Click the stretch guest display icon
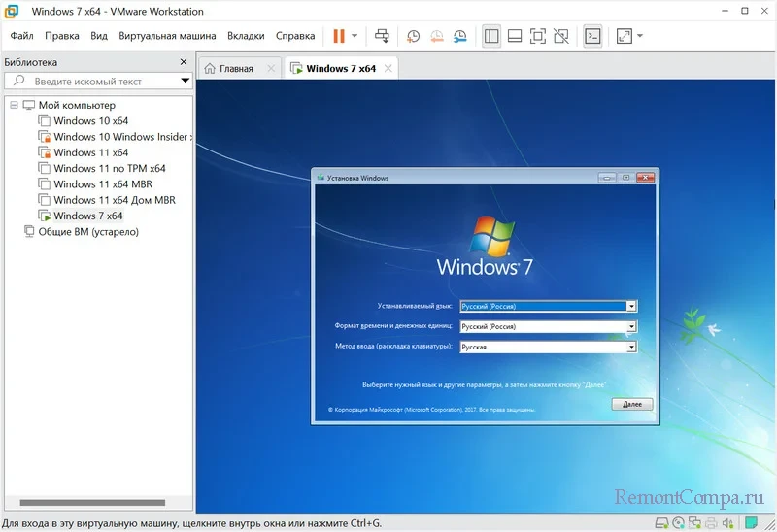The height and width of the screenshot is (532, 777). point(624,36)
